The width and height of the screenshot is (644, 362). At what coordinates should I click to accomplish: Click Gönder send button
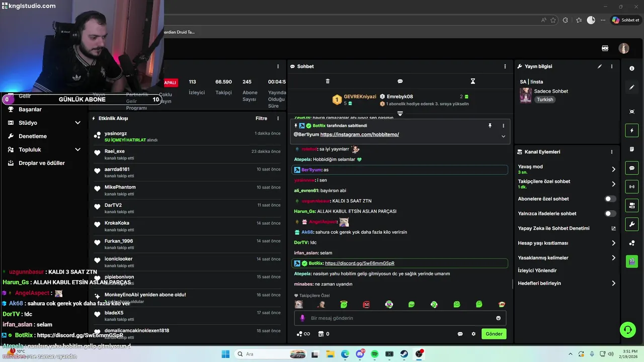[494, 334]
